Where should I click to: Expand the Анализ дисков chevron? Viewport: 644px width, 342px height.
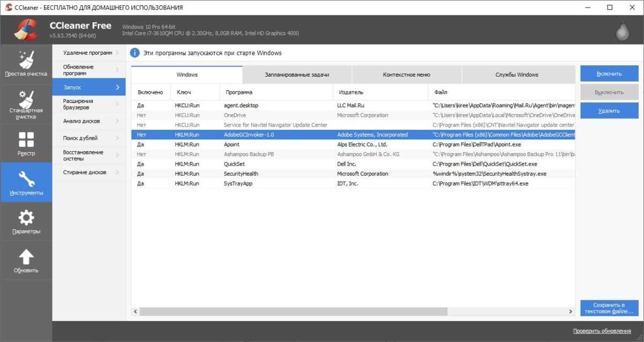tap(118, 121)
